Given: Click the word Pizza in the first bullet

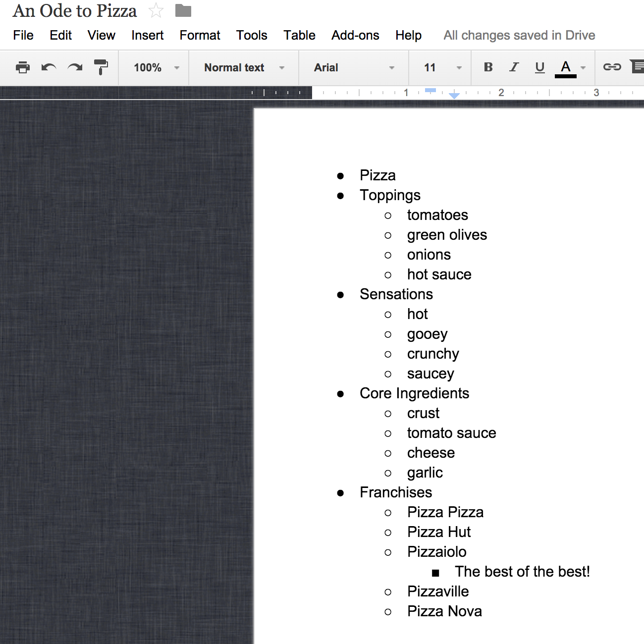Looking at the screenshot, I should pos(377,175).
